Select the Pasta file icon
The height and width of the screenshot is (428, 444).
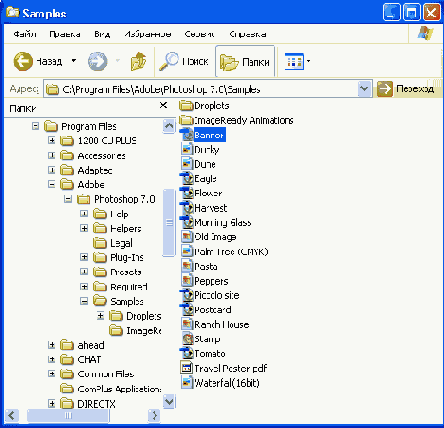pyautogui.click(x=187, y=266)
